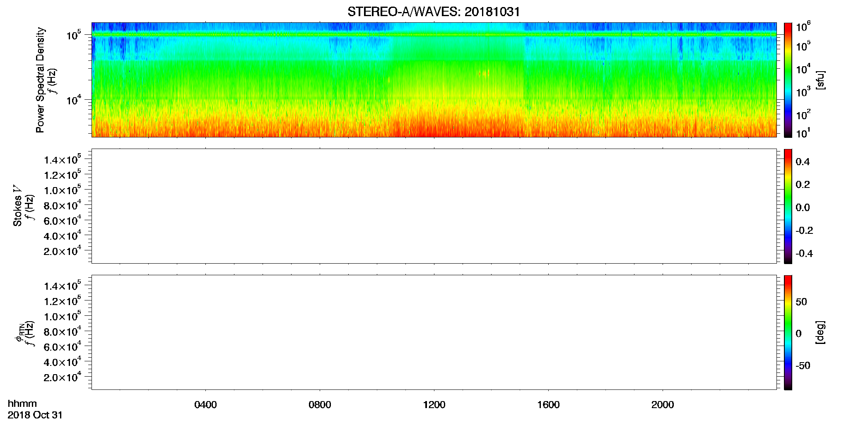Click the Power Spectral Density axis label
Image resolution: width=868 pixels, height=447 pixels.
point(40,80)
